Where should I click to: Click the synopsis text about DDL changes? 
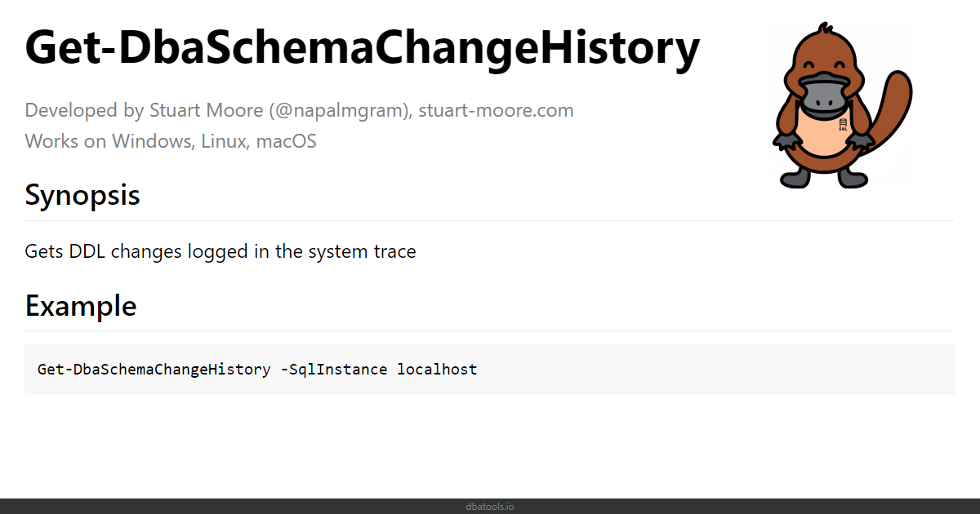coord(220,251)
